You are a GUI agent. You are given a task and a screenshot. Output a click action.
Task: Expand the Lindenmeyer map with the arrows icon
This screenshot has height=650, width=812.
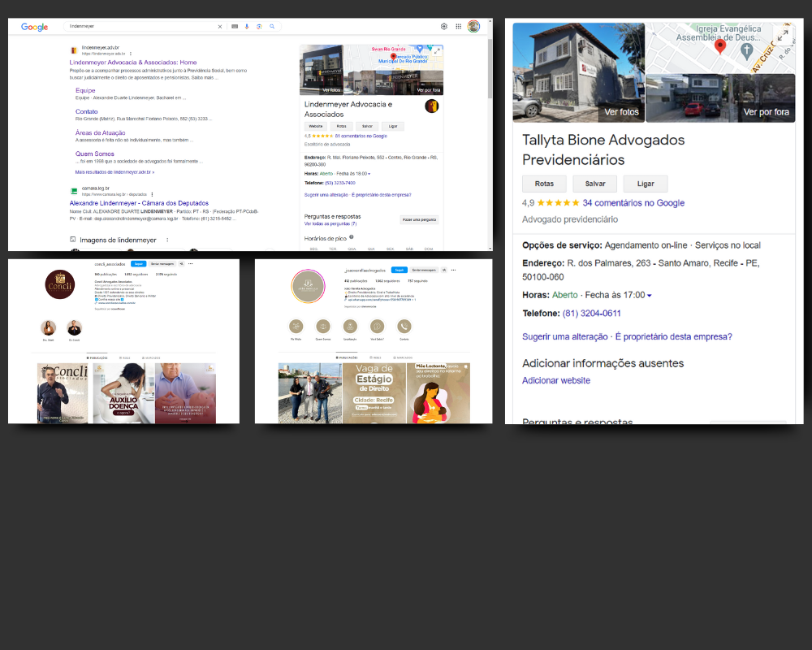point(438,51)
